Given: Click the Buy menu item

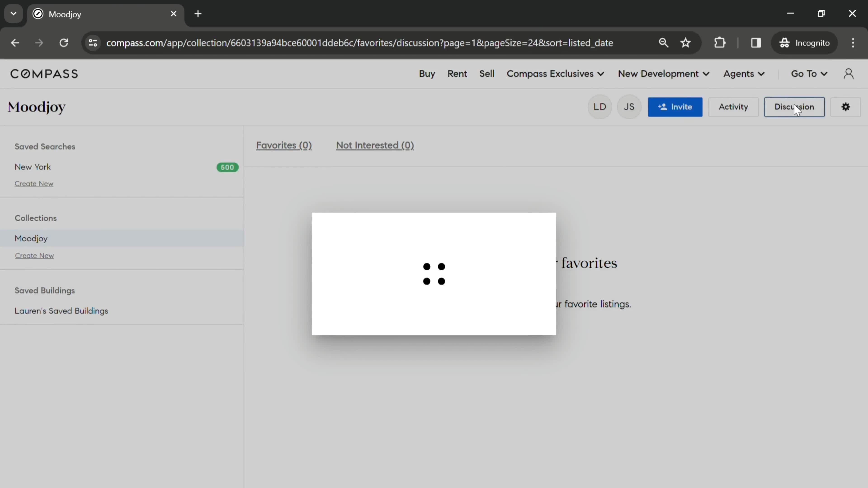Looking at the screenshot, I should tap(427, 73).
